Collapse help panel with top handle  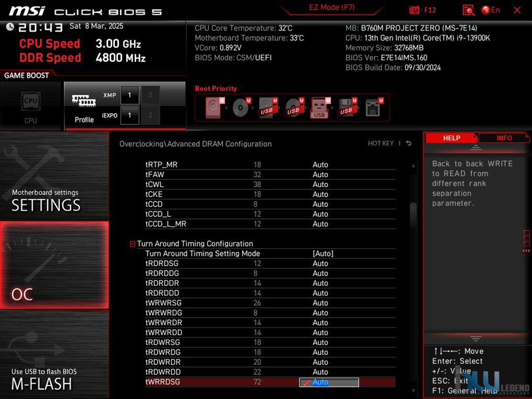click(475, 147)
